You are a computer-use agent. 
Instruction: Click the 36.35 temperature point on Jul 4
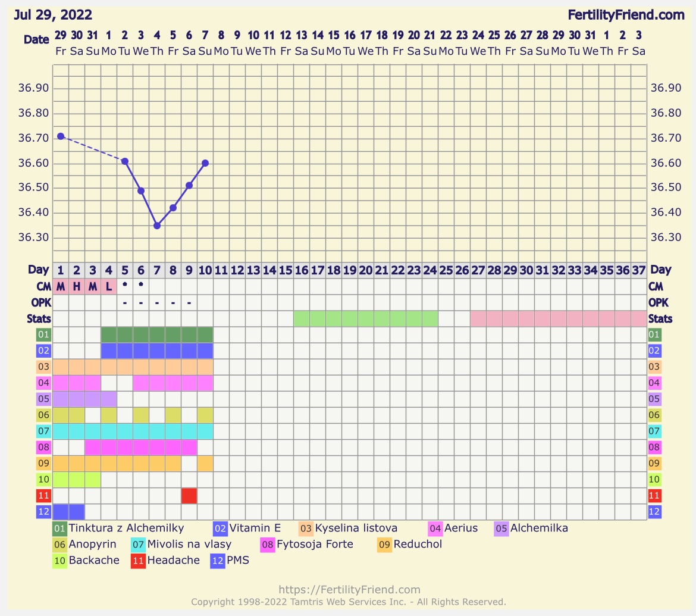157,226
